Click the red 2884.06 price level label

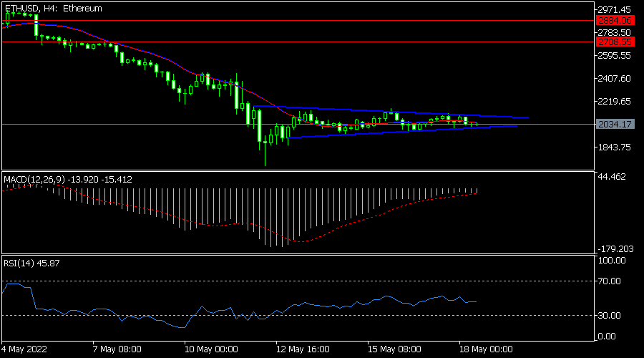(x=615, y=21)
